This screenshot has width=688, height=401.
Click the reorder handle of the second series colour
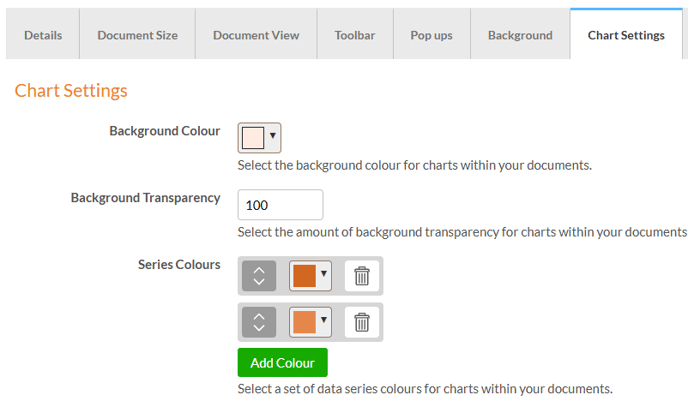(x=259, y=322)
